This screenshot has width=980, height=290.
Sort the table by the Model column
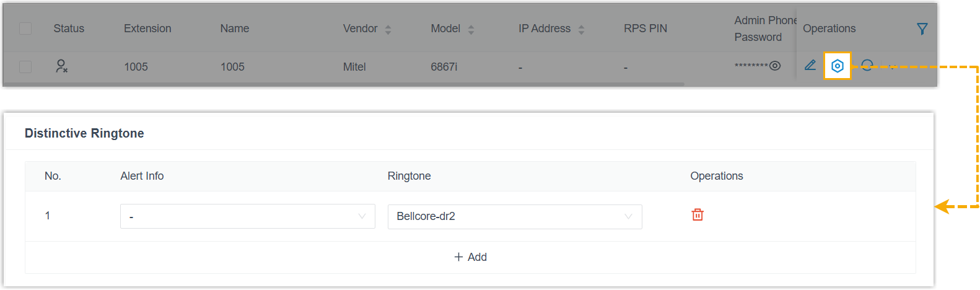coord(471,29)
